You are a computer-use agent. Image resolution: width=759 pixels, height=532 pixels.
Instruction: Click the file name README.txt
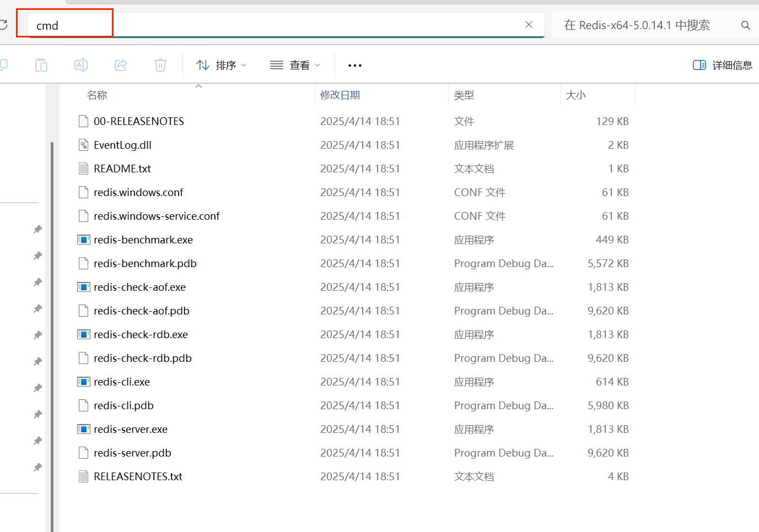pyautogui.click(x=122, y=169)
